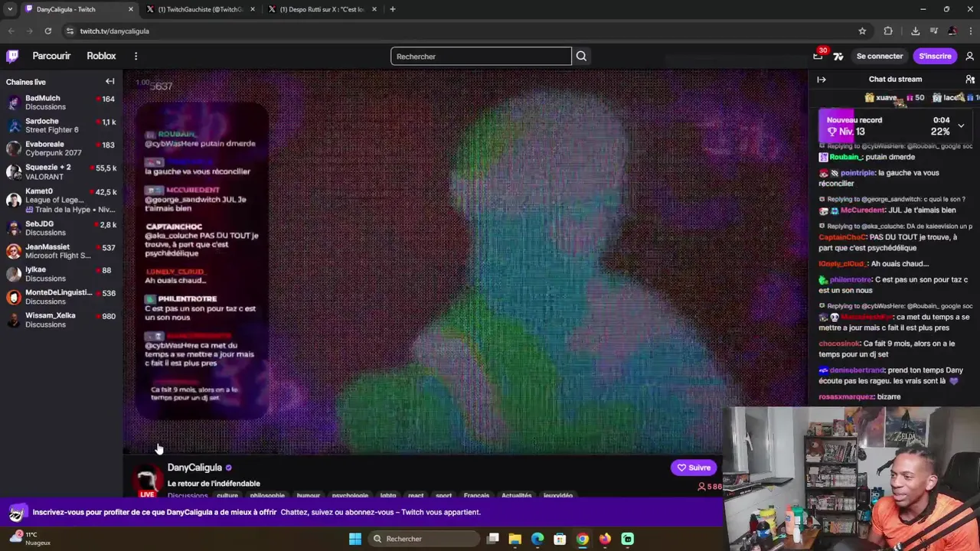Viewport: 980px width, 551px height.
Task: Reload the page
Action: click(x=47, y=31)
